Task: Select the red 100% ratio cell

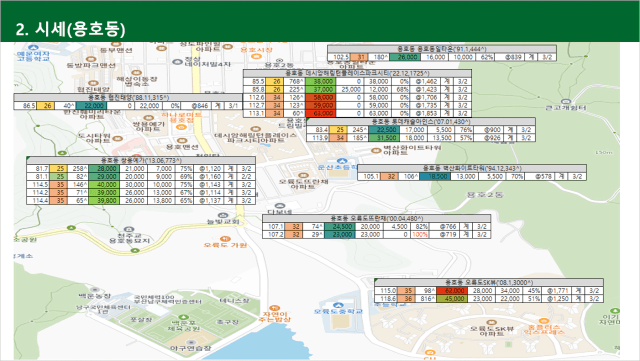Action: click(420, 234)
